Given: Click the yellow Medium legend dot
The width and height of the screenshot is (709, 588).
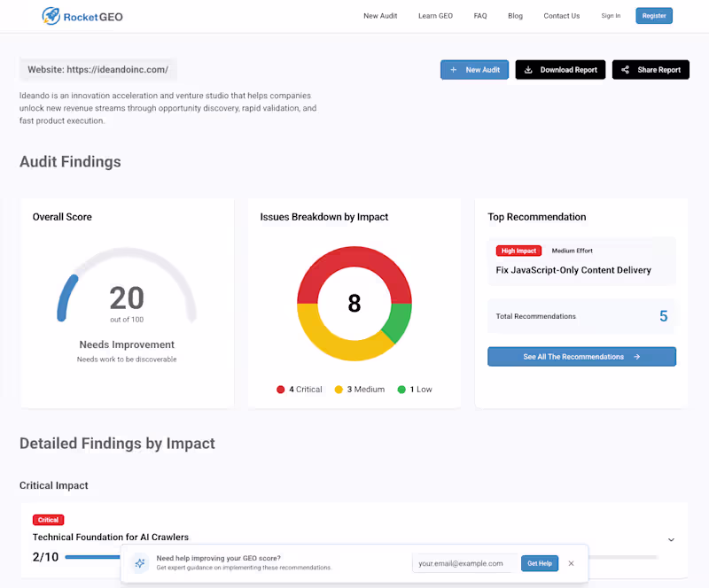Looking at the screenshot, I should coord(339,389).
